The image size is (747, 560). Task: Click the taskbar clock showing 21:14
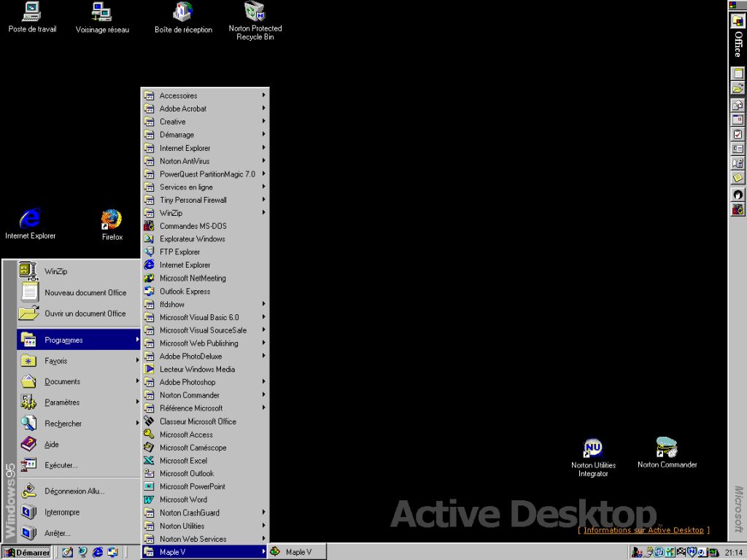tap(734, 553)
